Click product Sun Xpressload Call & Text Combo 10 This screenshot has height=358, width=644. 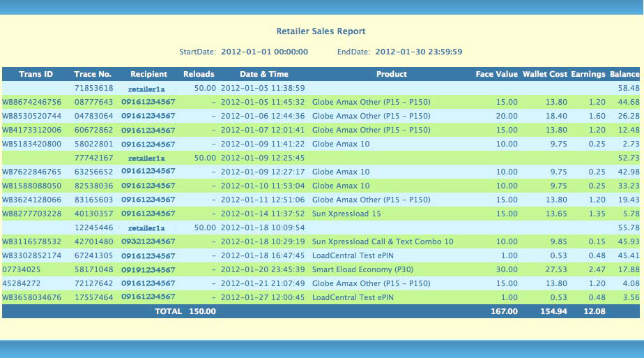(383, 241)
